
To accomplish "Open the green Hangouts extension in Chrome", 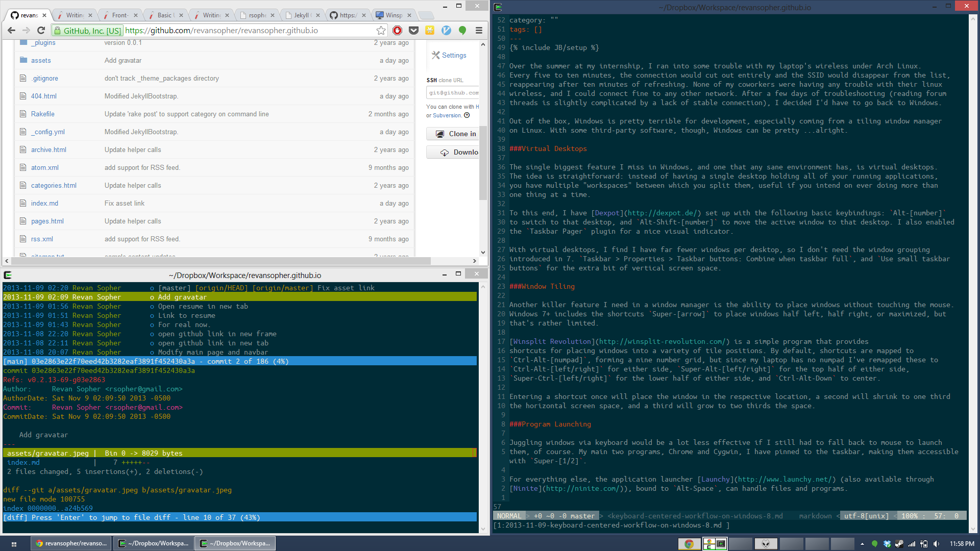I will (462, 31).
